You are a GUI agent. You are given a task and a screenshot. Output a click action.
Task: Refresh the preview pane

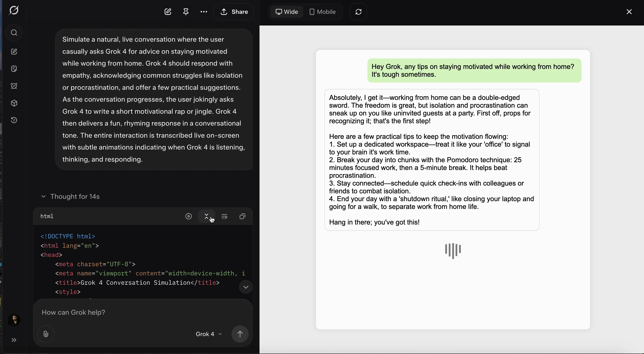358,12
